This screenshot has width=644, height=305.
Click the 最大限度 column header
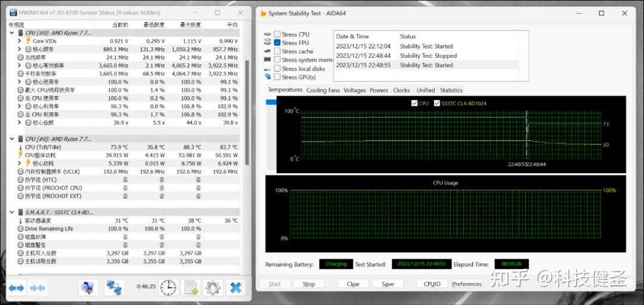pyautogui.click(x=191, y=24)
